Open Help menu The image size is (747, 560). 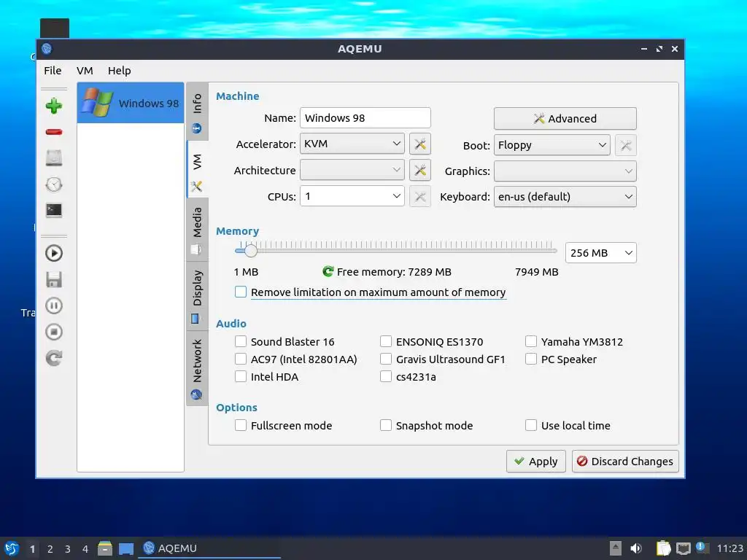tap(119, 71)
